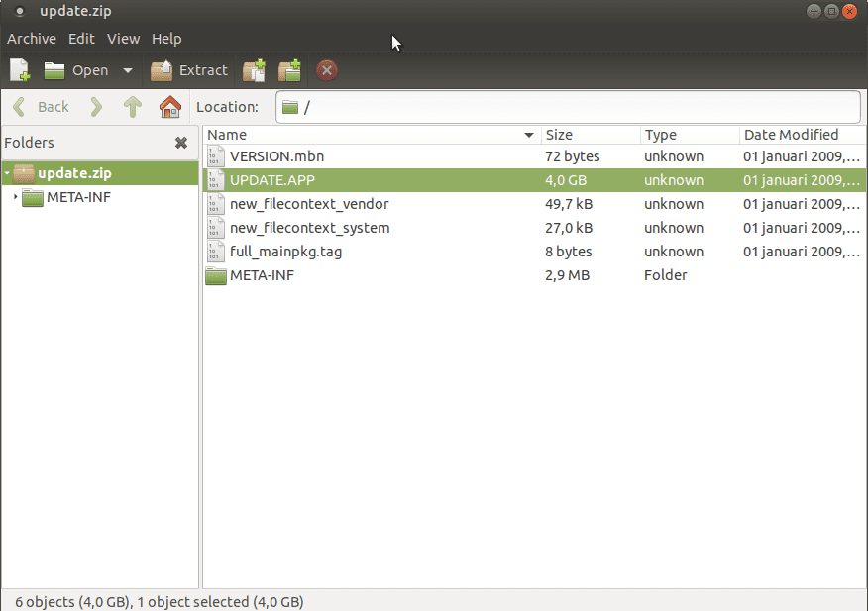Open the Archive menu
Image resolution: width=868 pixels, height=611 pixels.
tap(32, 39)
